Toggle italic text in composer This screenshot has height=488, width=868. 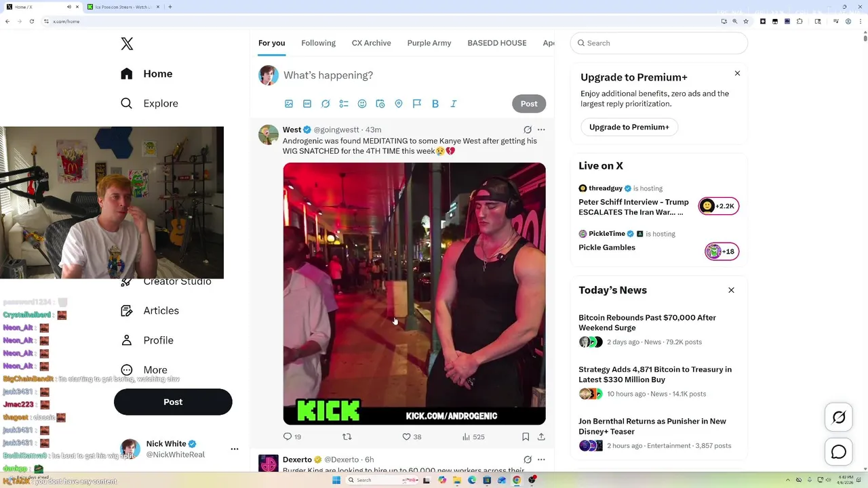(x=454, y=104)
